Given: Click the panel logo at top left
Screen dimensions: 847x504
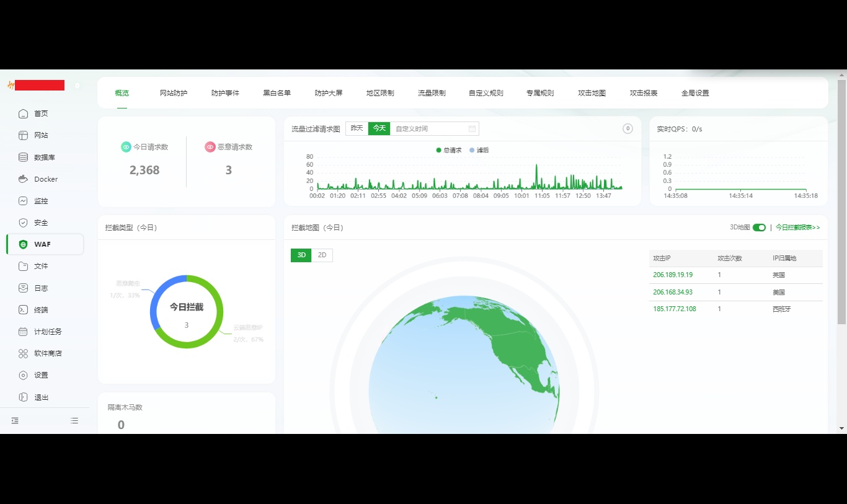Looking at the screenshot, I should (x=11, y=85).
